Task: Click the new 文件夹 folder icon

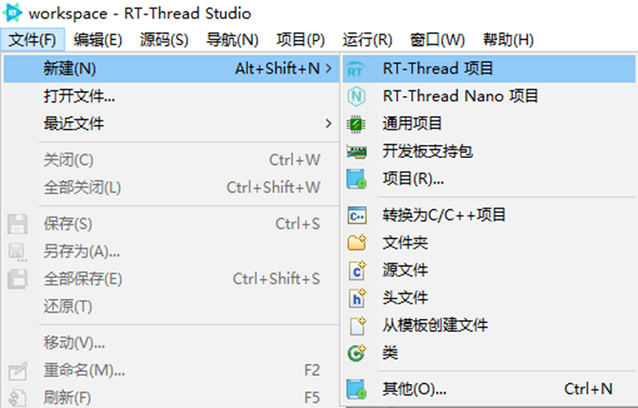Action: [357, 243]
